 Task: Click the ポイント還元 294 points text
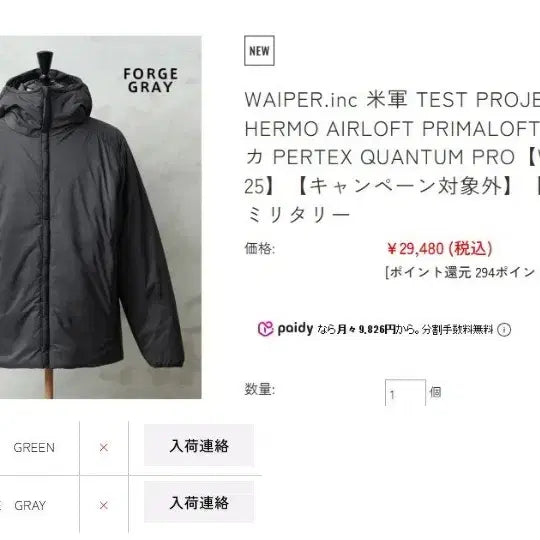point(461,272)
